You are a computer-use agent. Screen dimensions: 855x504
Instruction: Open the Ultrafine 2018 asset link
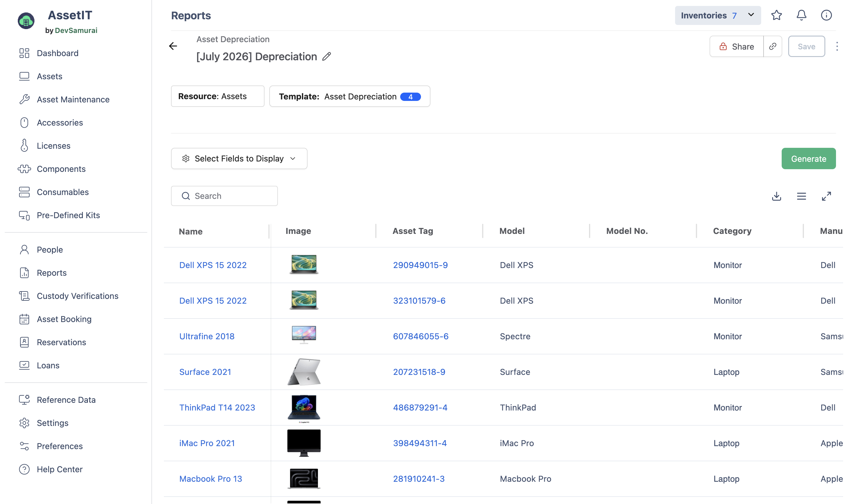tap(207, 336)
